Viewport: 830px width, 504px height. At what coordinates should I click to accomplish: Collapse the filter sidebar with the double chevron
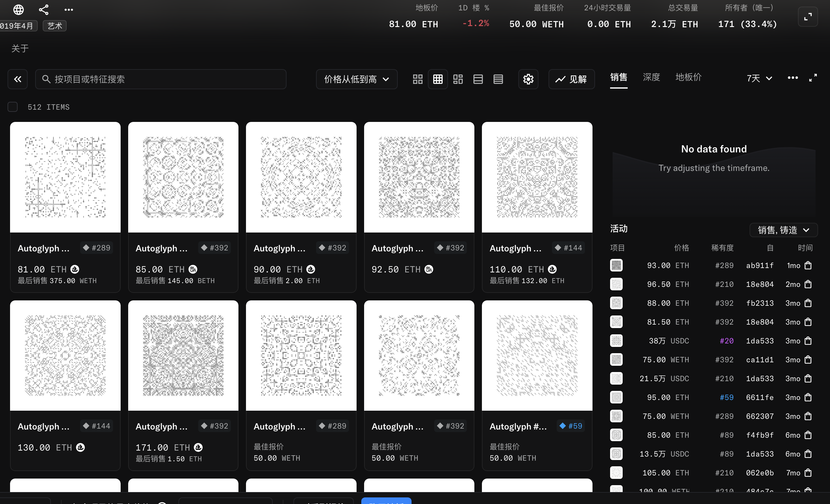[18, 79]
